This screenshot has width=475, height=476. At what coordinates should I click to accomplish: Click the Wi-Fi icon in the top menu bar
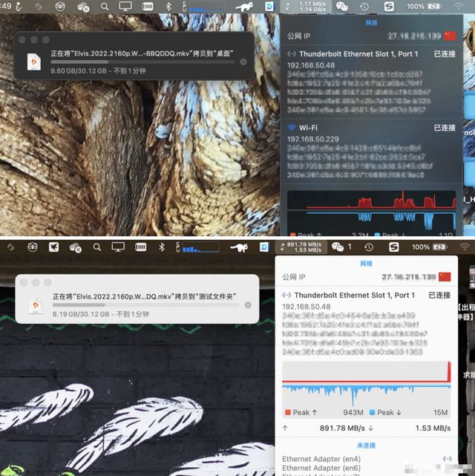point(459,7)
